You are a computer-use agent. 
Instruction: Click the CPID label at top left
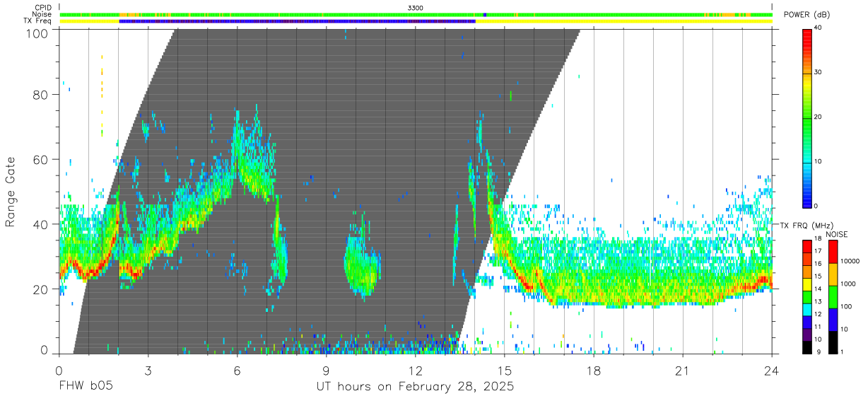[x=43, y=7]
